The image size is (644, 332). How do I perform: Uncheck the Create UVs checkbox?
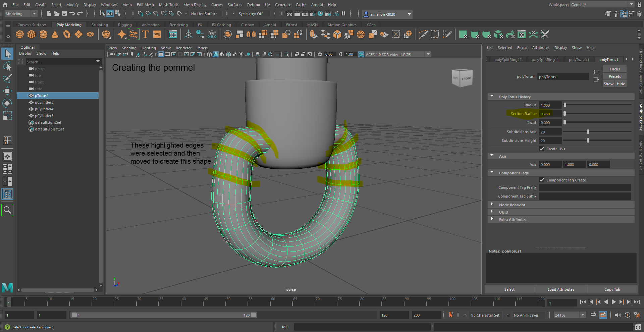pos(542,149)
